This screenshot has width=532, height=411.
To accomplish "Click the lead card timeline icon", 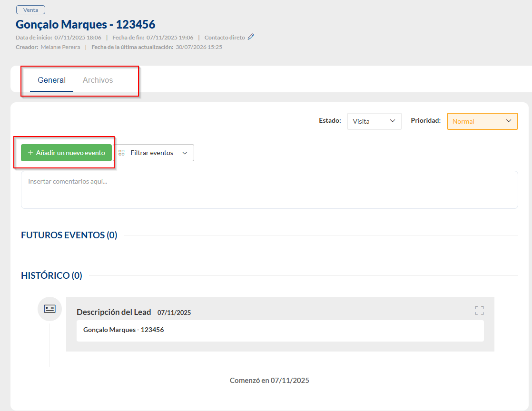I will pos(49,309).
